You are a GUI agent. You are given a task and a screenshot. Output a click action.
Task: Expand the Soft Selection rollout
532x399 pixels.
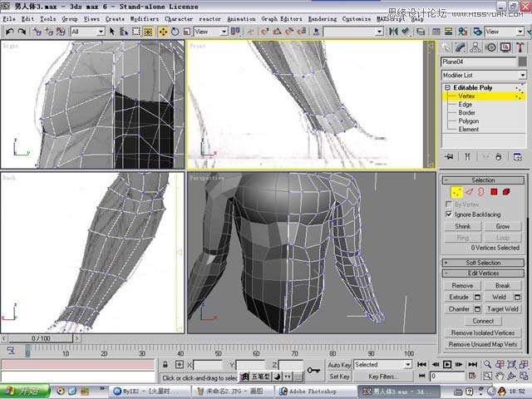483,263
